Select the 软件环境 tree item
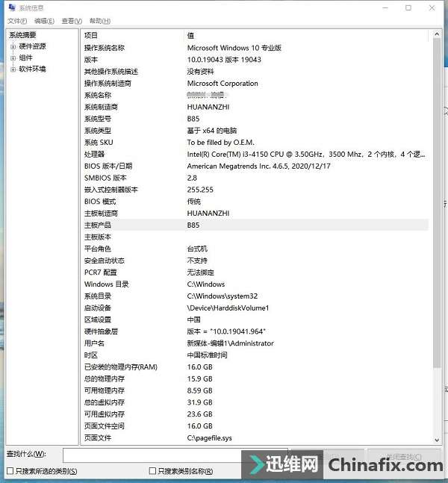 click(x=32, y=69)
